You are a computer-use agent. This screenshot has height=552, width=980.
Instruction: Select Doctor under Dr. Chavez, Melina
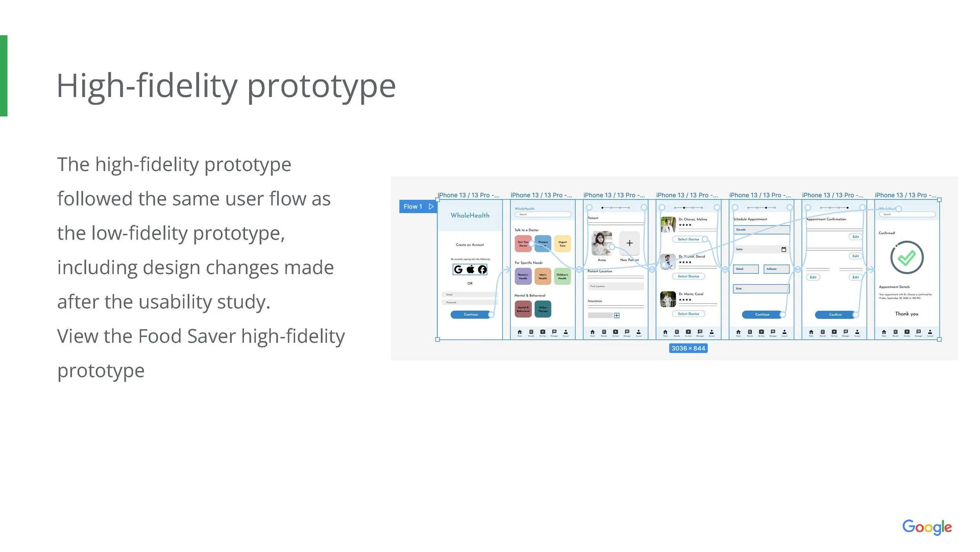pyautogui.click(x=688, y=239)
